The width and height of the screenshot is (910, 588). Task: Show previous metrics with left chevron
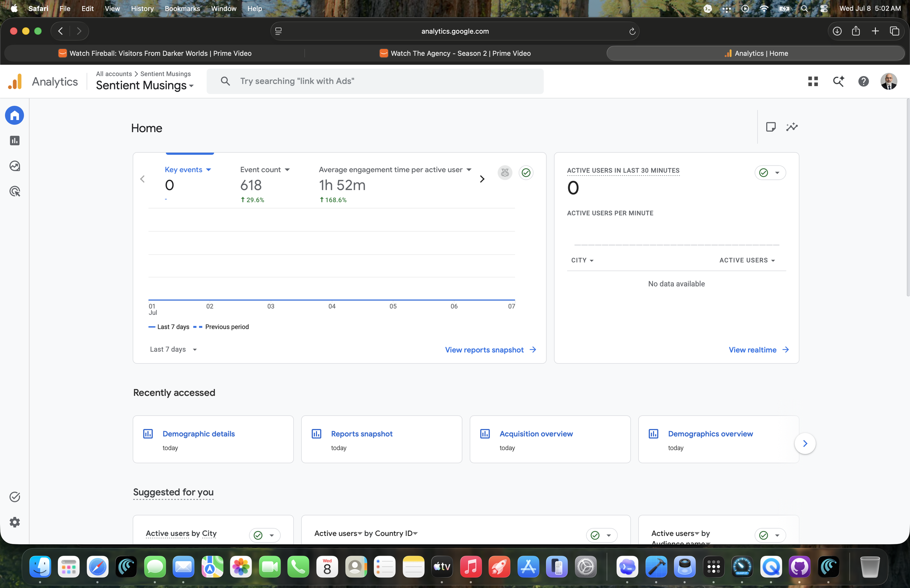coord(142,179)
